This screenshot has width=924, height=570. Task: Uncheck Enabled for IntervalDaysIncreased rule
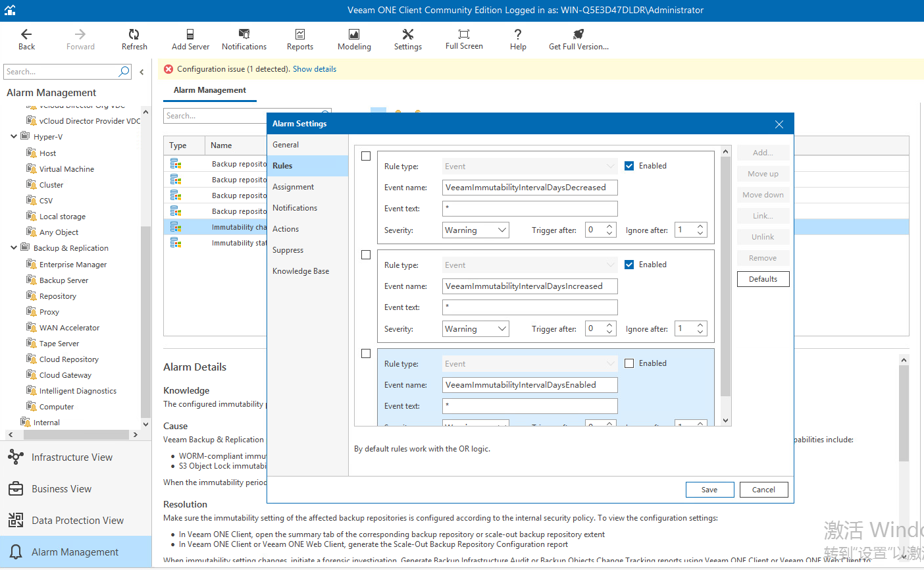(629, 265)
